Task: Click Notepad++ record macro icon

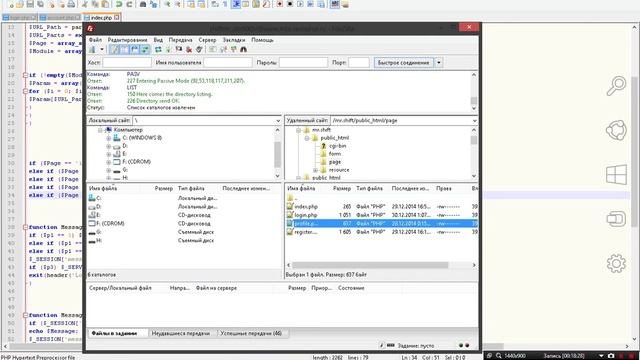Action: (279, 4)
